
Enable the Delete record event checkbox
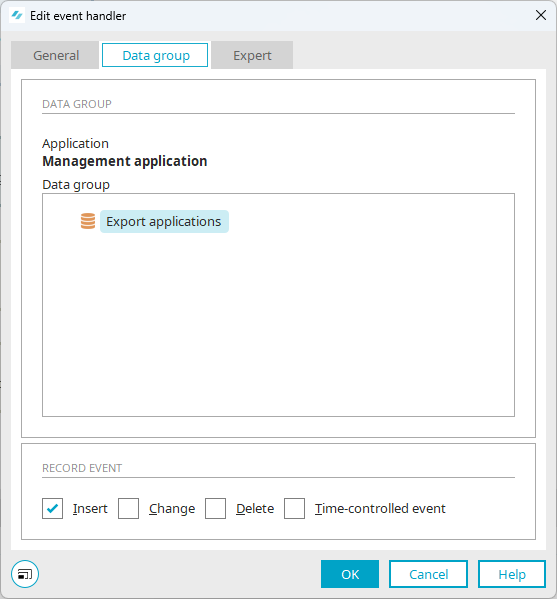coord(215,508)
